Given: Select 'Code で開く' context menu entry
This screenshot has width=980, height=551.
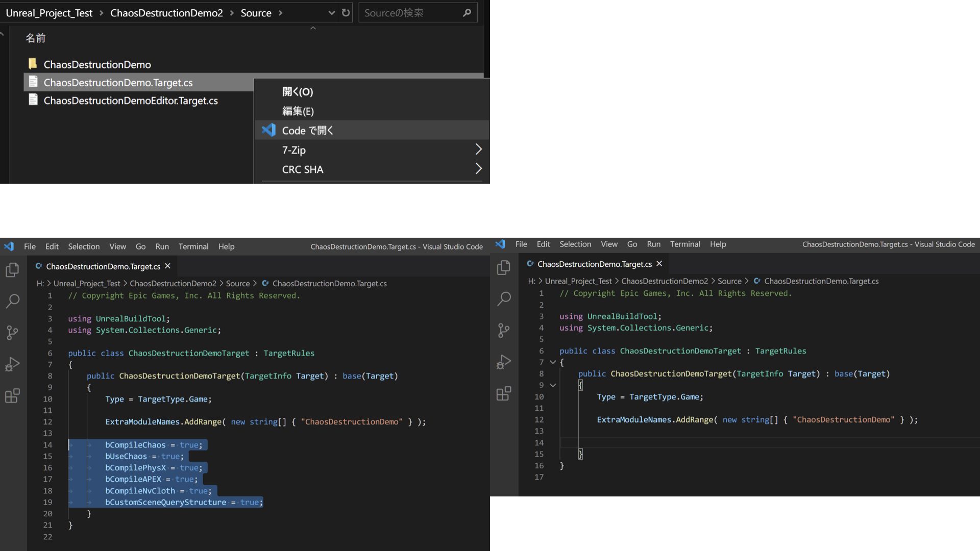Looking at the screenshot, I should point(372,130).
